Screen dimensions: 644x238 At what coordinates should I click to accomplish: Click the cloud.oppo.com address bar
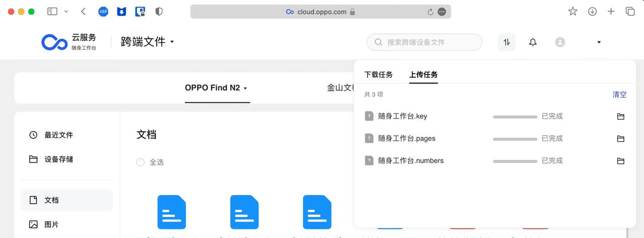tap(320, 12)
